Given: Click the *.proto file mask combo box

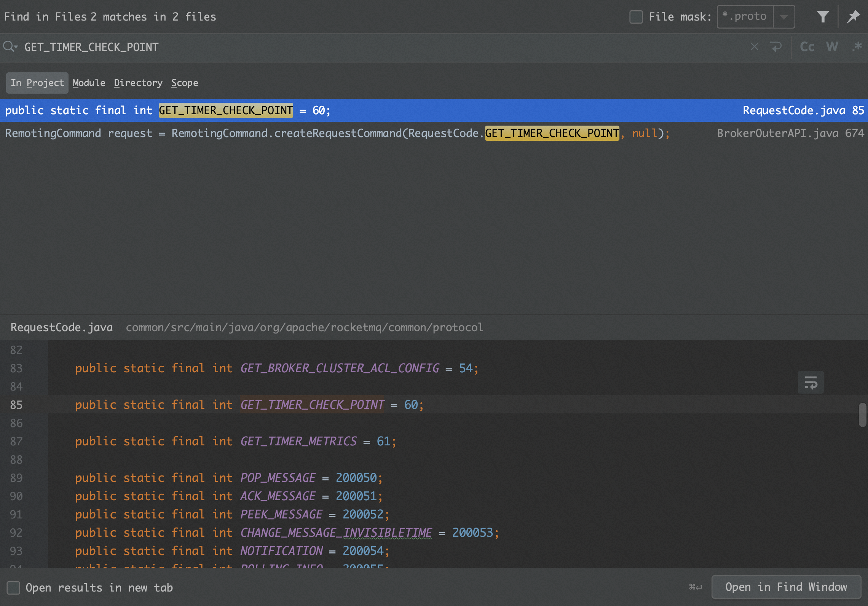Looking at the screenshot, I should 745,17.
